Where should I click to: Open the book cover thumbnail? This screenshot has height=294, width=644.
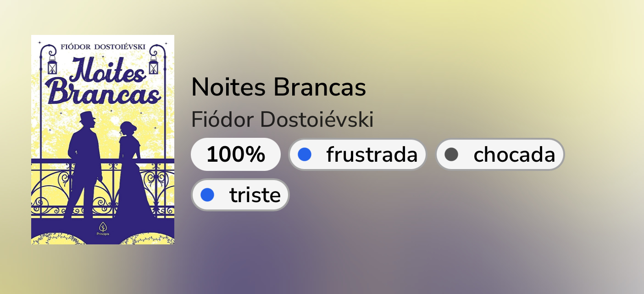103,140
